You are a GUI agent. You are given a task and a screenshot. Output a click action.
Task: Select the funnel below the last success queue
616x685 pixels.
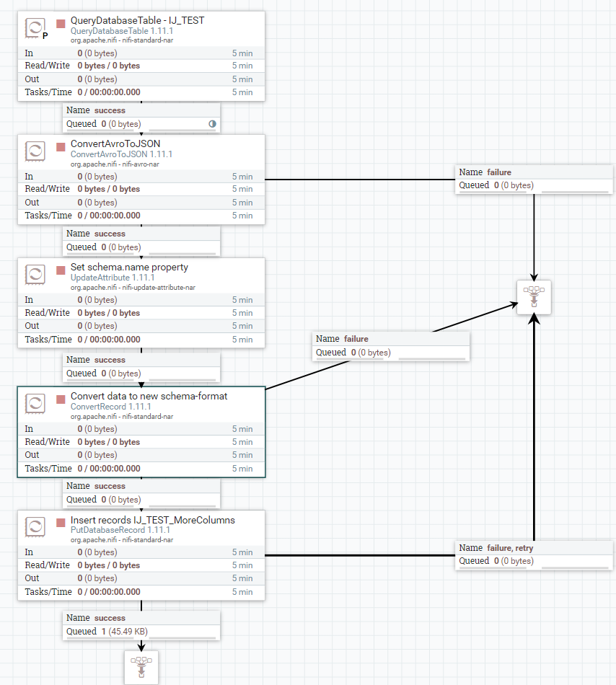(x=141, y=668)
